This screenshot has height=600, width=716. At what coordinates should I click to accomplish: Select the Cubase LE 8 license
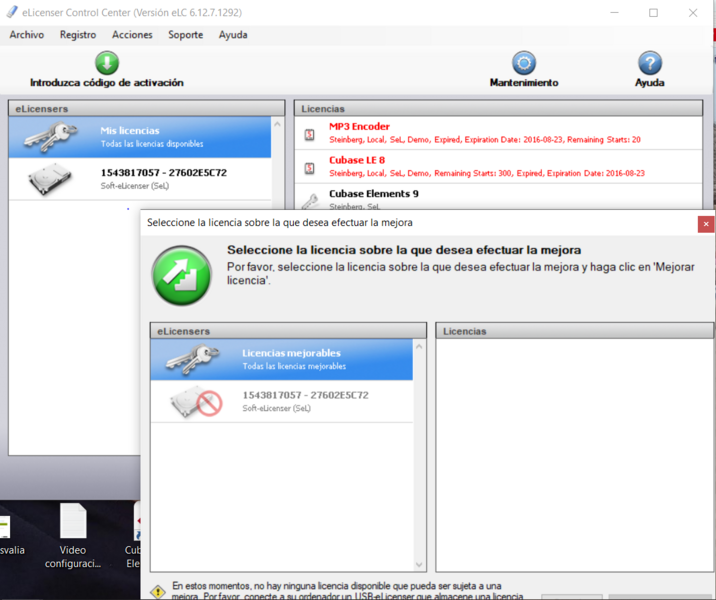(499, 167)
